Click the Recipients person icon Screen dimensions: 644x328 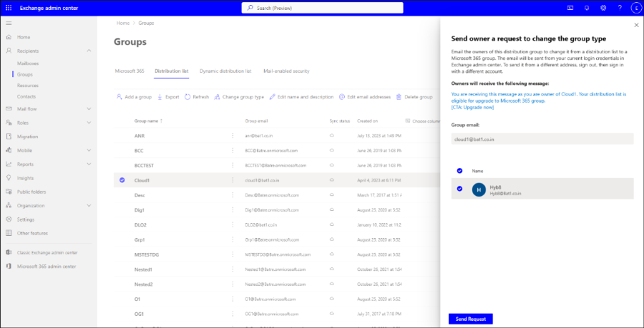point(9,51)
